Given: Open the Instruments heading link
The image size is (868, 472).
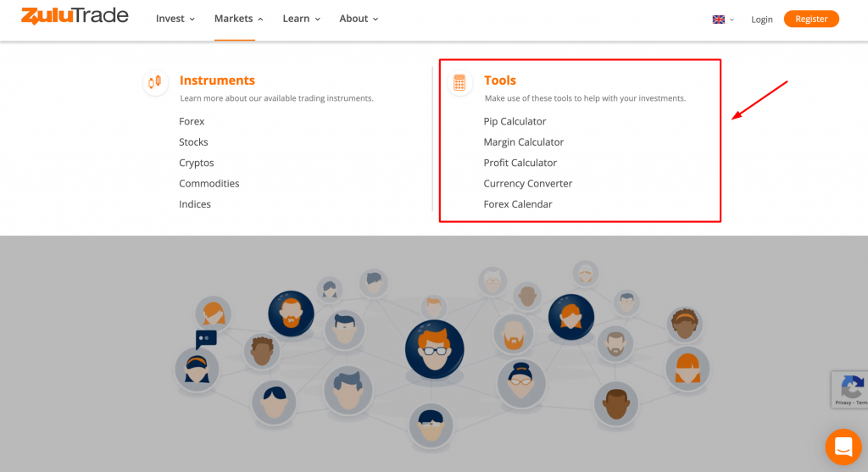Looking at the screenshot, I should pyautogui.click(x=217, y=81).
